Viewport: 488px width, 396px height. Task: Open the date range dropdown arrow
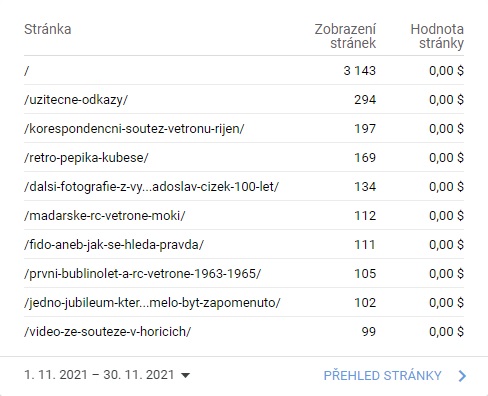point(185,376)
